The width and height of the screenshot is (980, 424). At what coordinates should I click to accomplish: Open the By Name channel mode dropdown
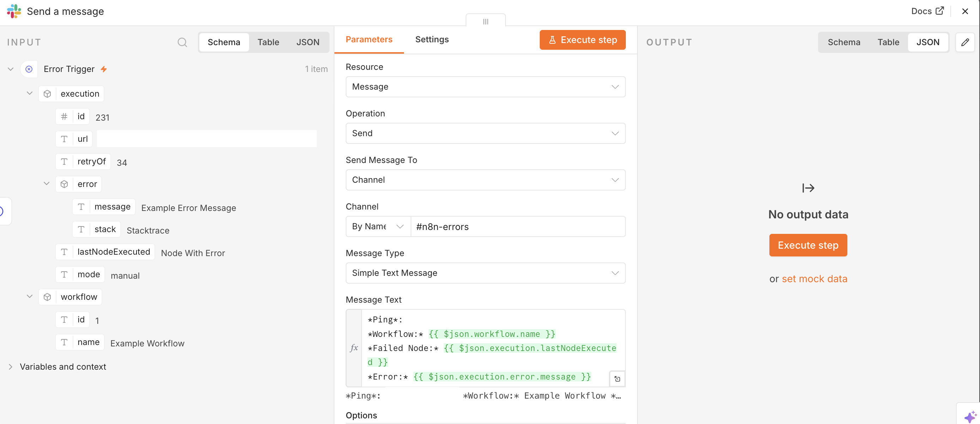(x=378, y=227)
